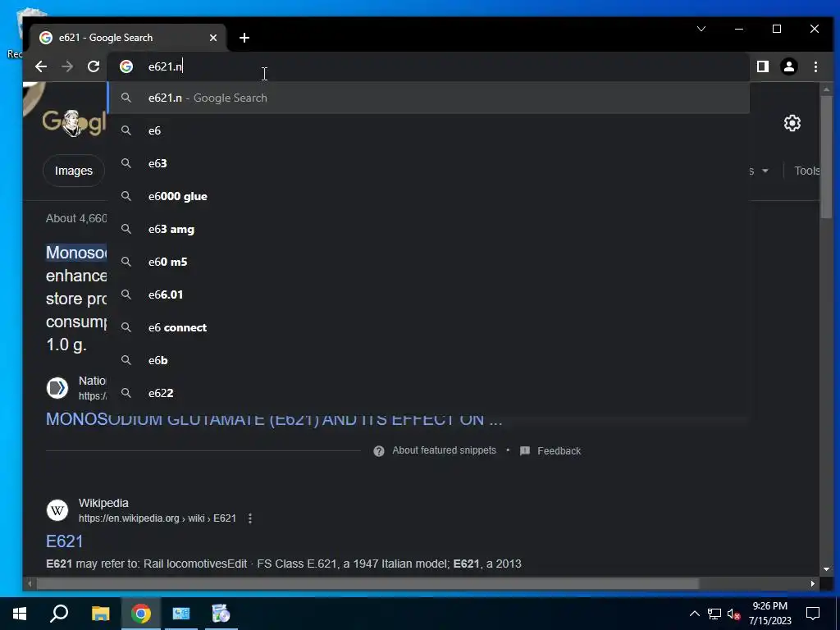Open the taskbar clock and date
This screenshot has height=630, width=840.
[x=769, y=614]
